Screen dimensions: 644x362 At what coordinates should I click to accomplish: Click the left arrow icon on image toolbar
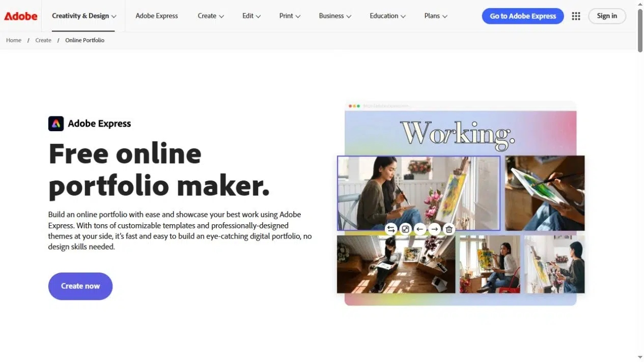click(x=420, y=229)
